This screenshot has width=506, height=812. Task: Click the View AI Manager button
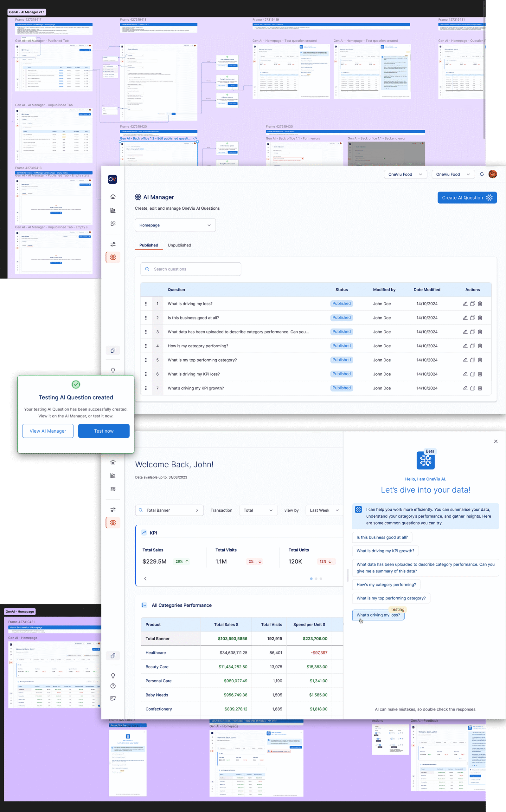point(48,431)
